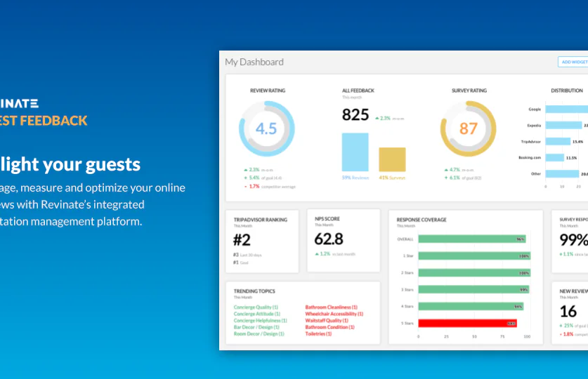Open the Concierge Attitude trending topic

[257, 314]
